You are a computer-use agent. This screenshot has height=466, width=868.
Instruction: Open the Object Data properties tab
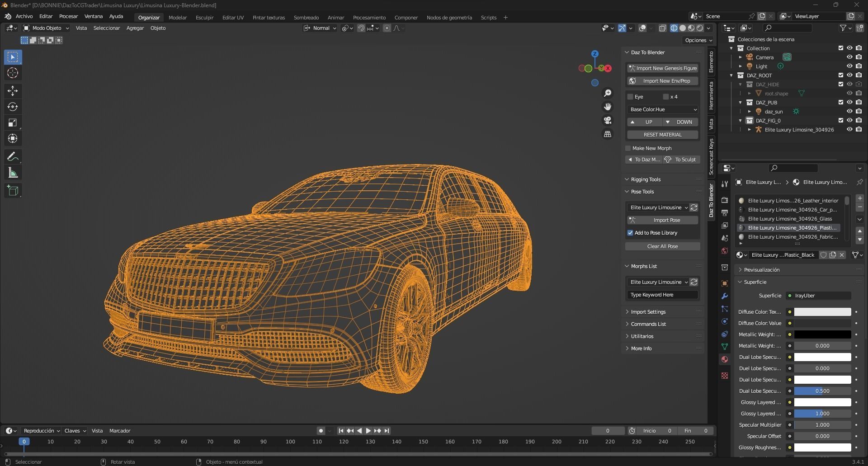pos(725,347)
